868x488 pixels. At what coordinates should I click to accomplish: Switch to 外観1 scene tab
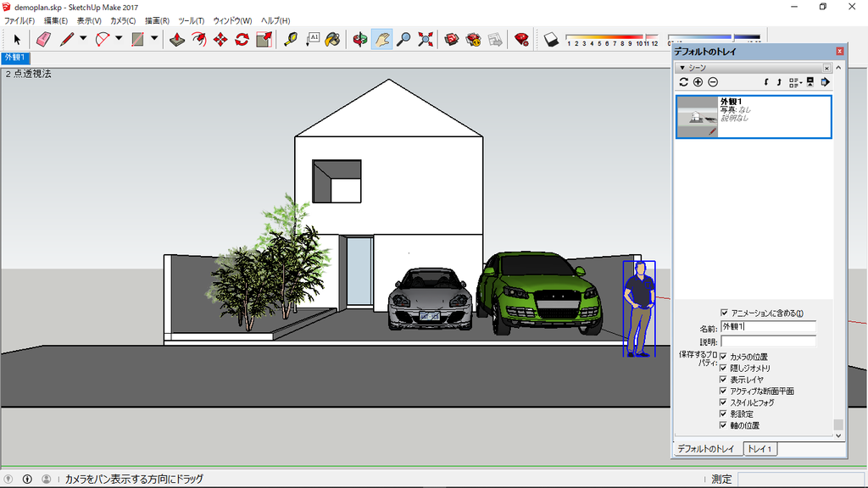pyautogui.click(x=15, y=58)
